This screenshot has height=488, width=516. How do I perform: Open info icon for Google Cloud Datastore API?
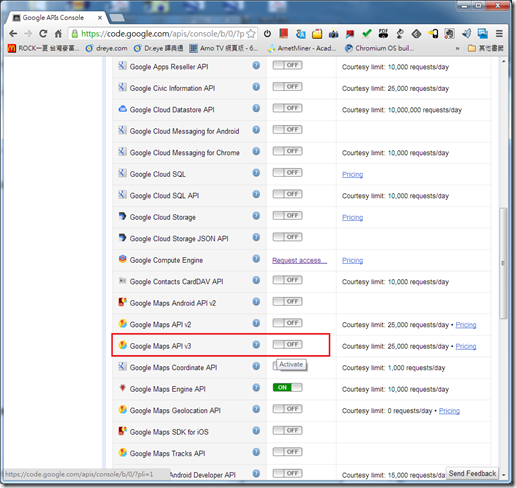pyautogui.click(x=256, y=108)
